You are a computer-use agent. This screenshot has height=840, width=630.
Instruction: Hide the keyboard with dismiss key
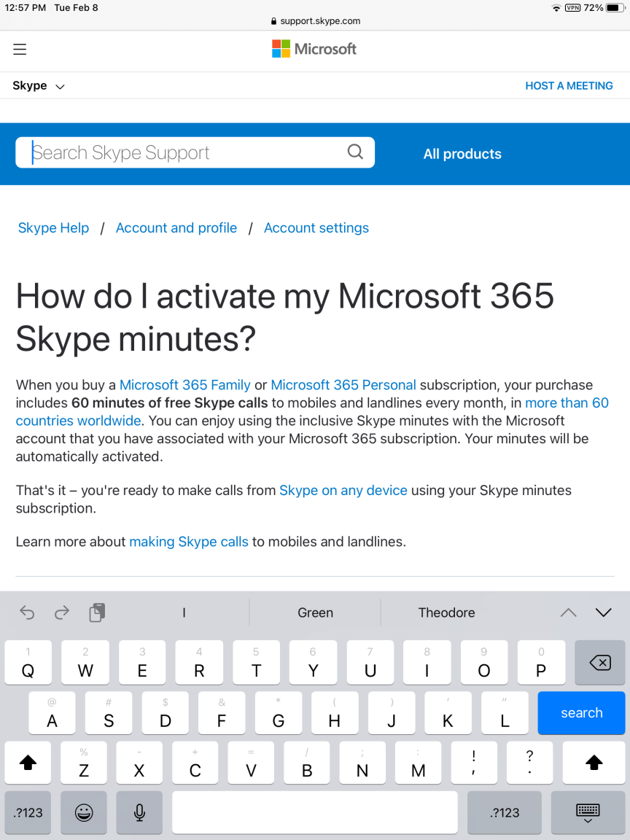(x=588, y=813)
